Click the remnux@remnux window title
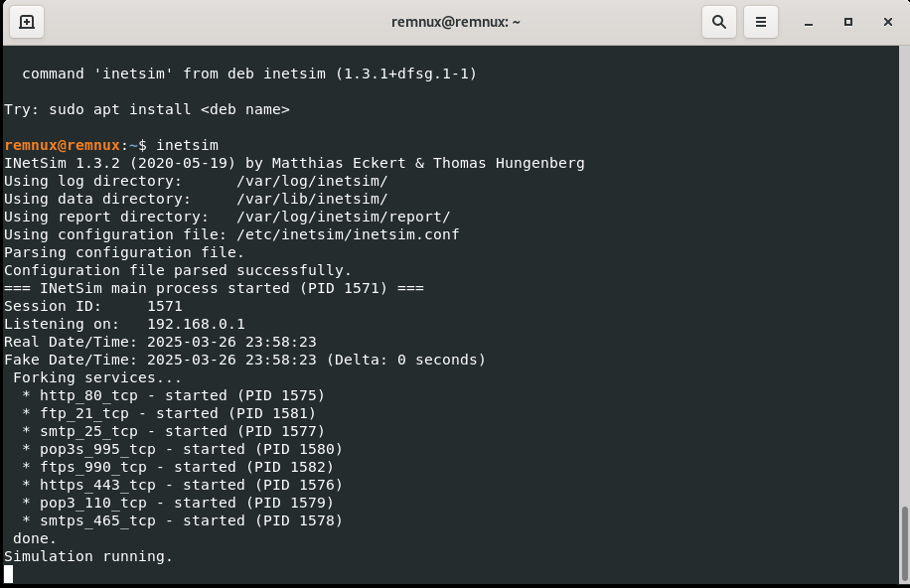 point(453,21)
